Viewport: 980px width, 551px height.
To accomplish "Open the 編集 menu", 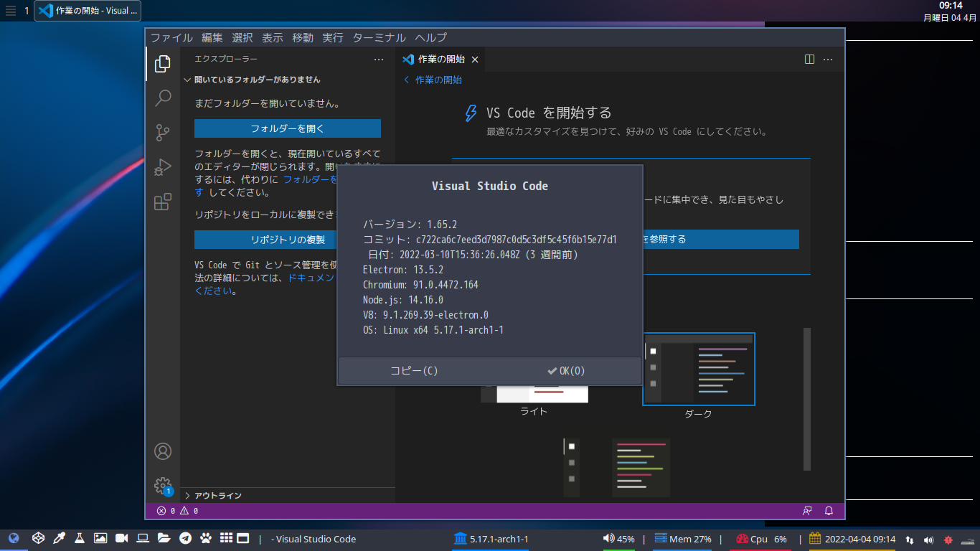I will click(x=212, y=38).
